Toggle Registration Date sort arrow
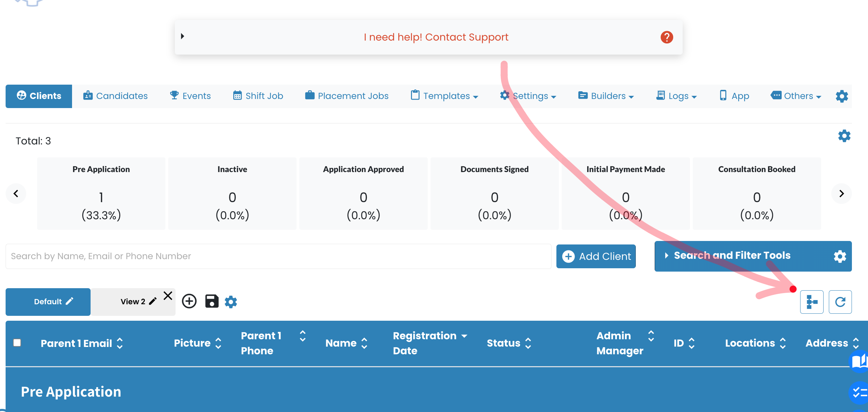Image resolution: width=868 pixels, height=412 pixels. (464, 336)
